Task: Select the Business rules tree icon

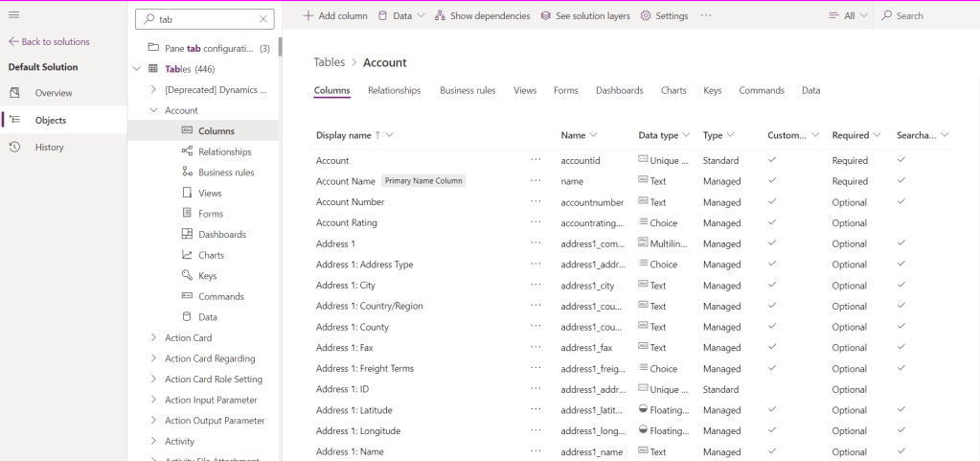Action: pos(188,173)
